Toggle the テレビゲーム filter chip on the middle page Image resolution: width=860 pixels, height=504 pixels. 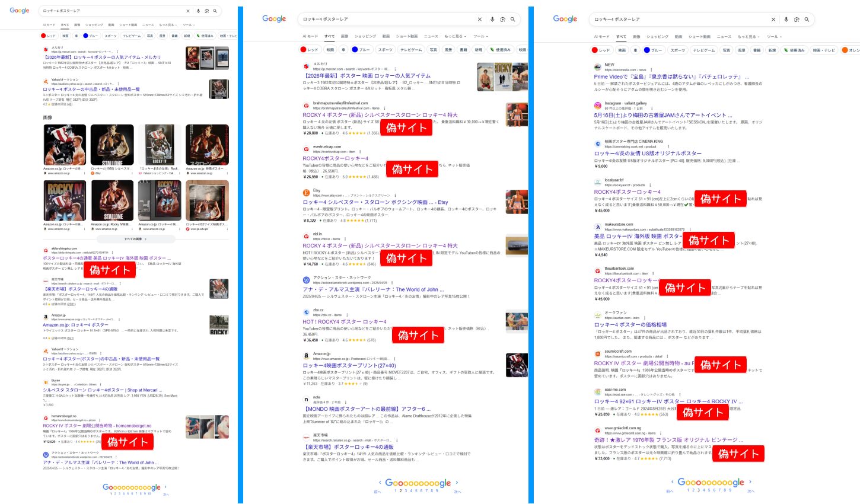(410, 50)
